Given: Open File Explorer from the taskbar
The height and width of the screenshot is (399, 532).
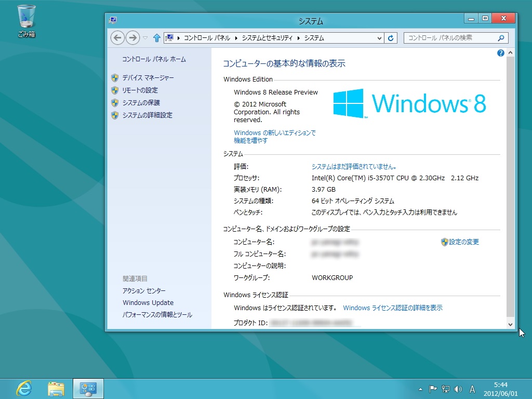Looking at the screenshot, I should 56,388.
